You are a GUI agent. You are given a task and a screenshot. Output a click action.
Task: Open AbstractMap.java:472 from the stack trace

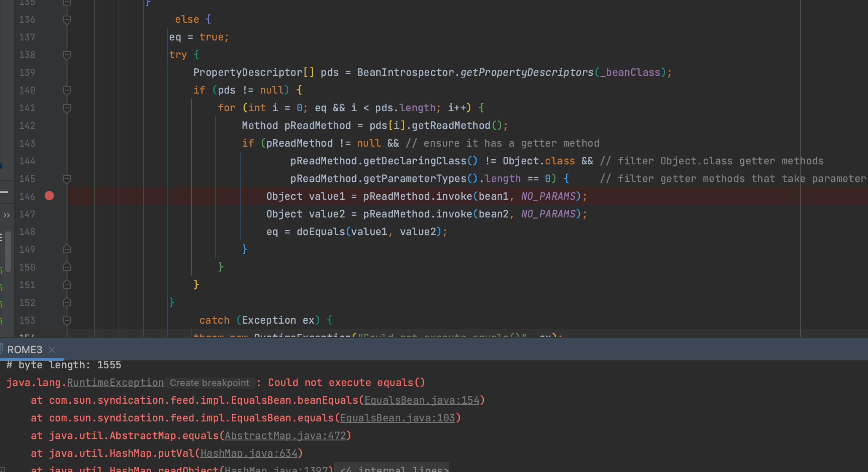point(285,436)
